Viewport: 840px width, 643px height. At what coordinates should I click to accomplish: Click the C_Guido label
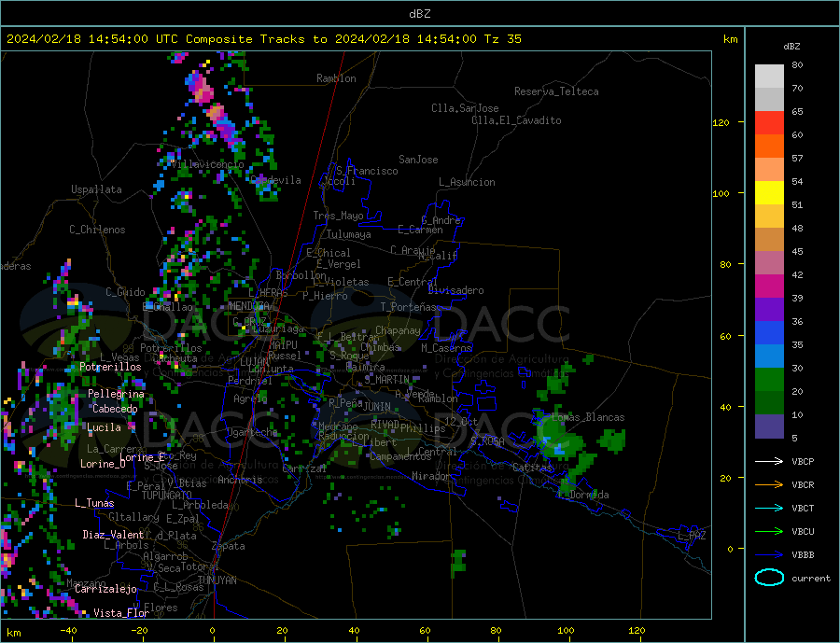[x=125, y=292]
